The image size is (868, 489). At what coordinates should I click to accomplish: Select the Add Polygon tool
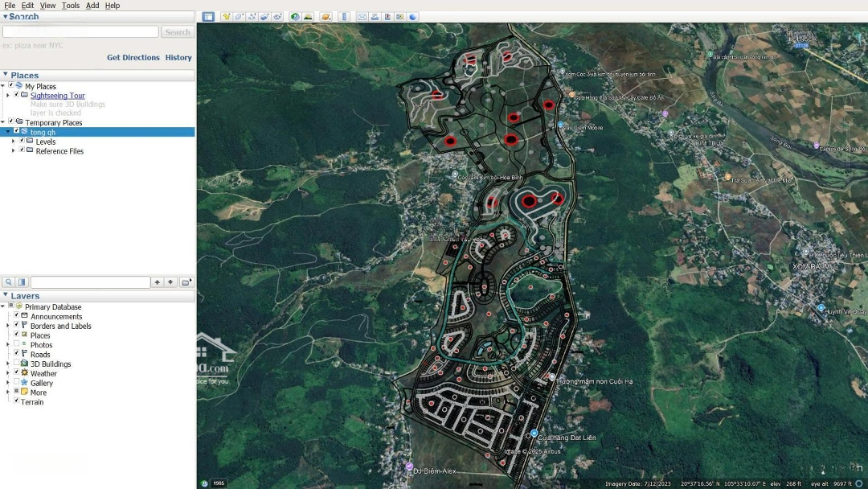240,17
